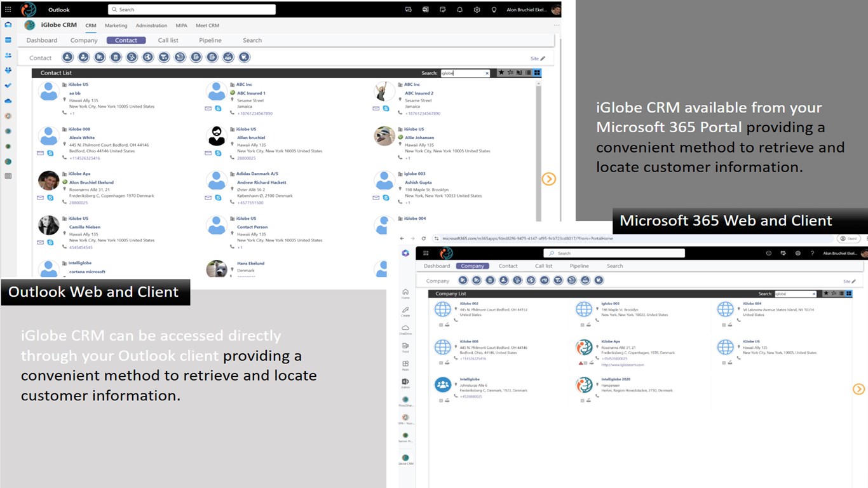Open website link http://www.iglobecrm.com
Image resolution: width=868 pixels, height=488 pixels.
coord(623,365)
